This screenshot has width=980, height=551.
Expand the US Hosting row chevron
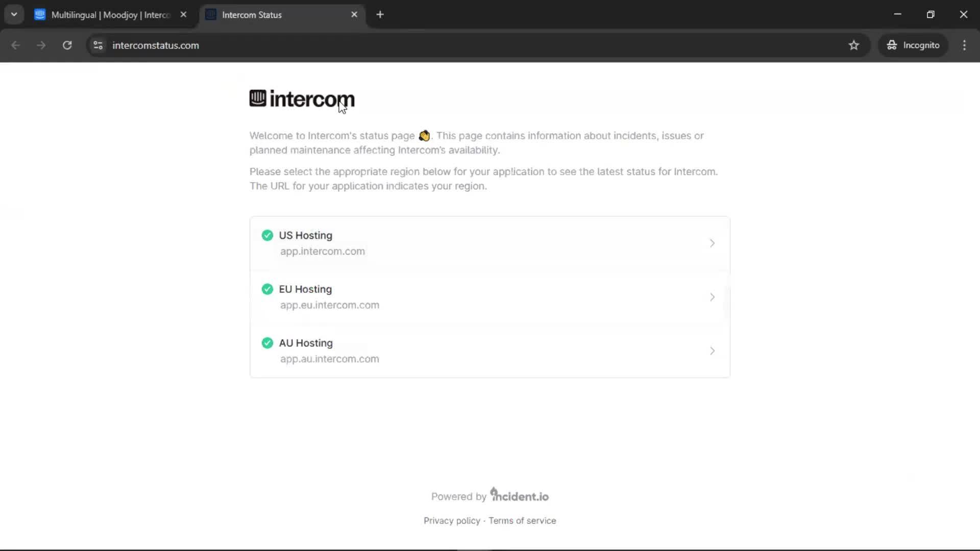[712, 243]
